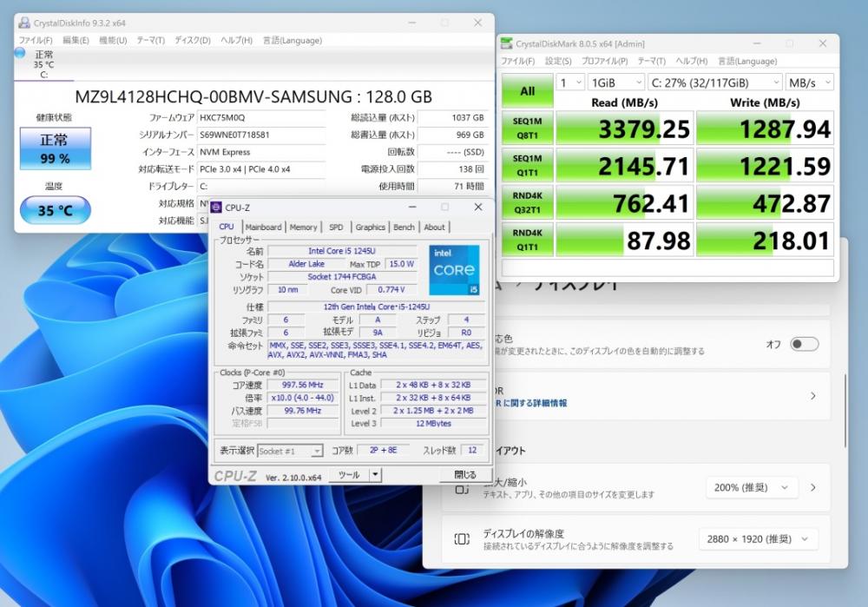
Task: Click the Intel Core i5 logo in CPU-Z
Action: 454,270
